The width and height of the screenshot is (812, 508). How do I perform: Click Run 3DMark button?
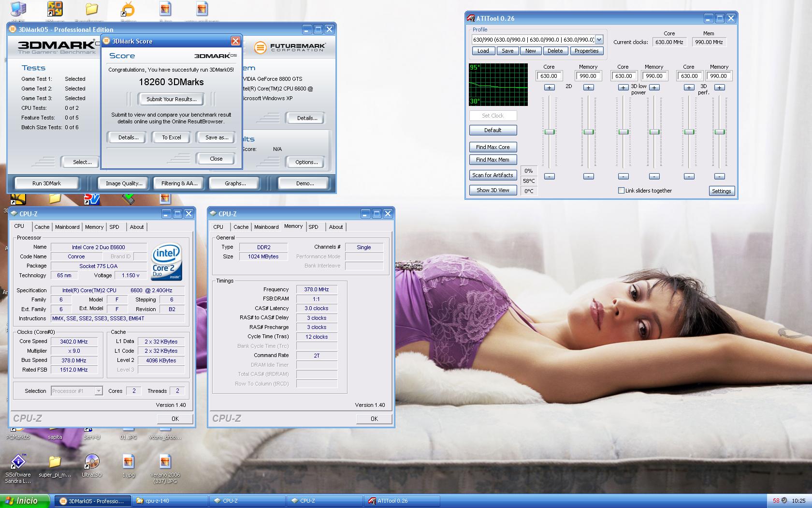pos(47,183)
